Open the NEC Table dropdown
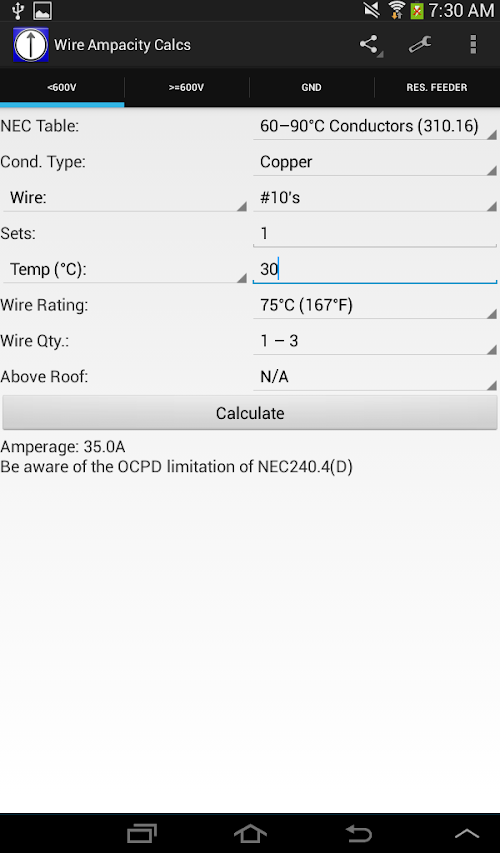Viewport: 500px width, 853px height. pyautogui.click(x=375, y=126)
